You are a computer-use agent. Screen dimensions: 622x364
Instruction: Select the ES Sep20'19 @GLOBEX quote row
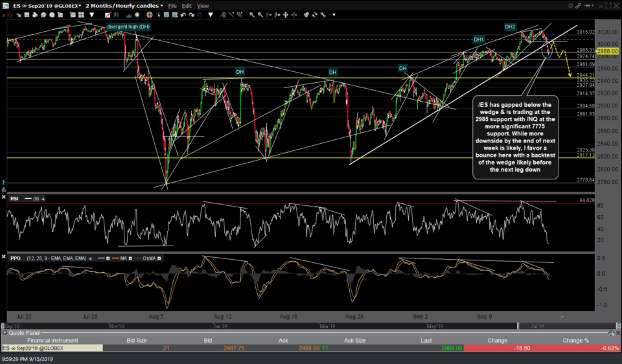coord(310,348)
